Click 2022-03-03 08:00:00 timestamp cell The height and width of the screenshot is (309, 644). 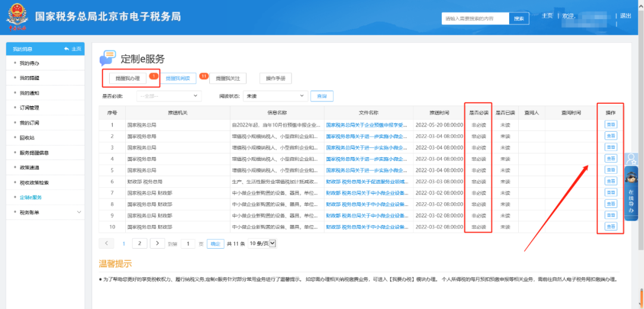click(439, 181)
